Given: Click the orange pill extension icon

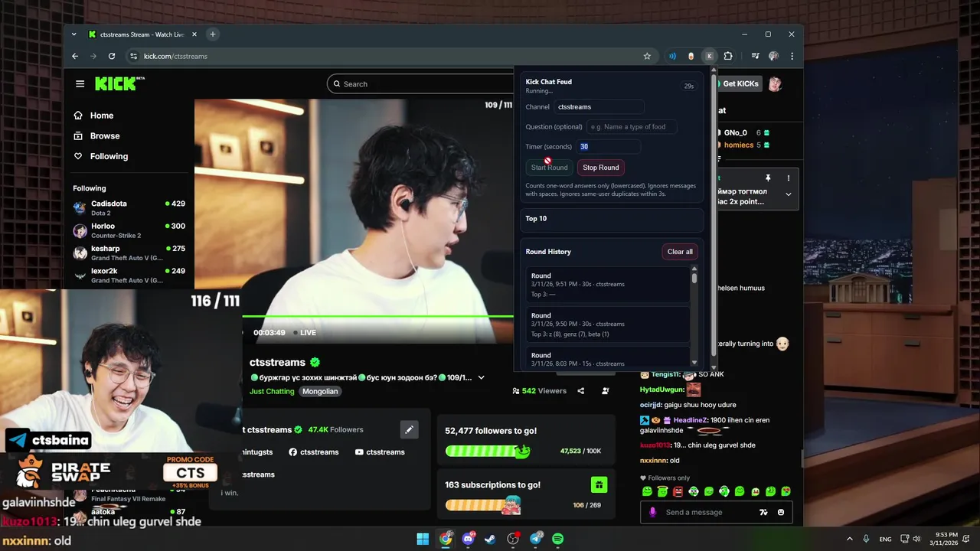Looking at the screenshot, I should (x=691, y=56).
